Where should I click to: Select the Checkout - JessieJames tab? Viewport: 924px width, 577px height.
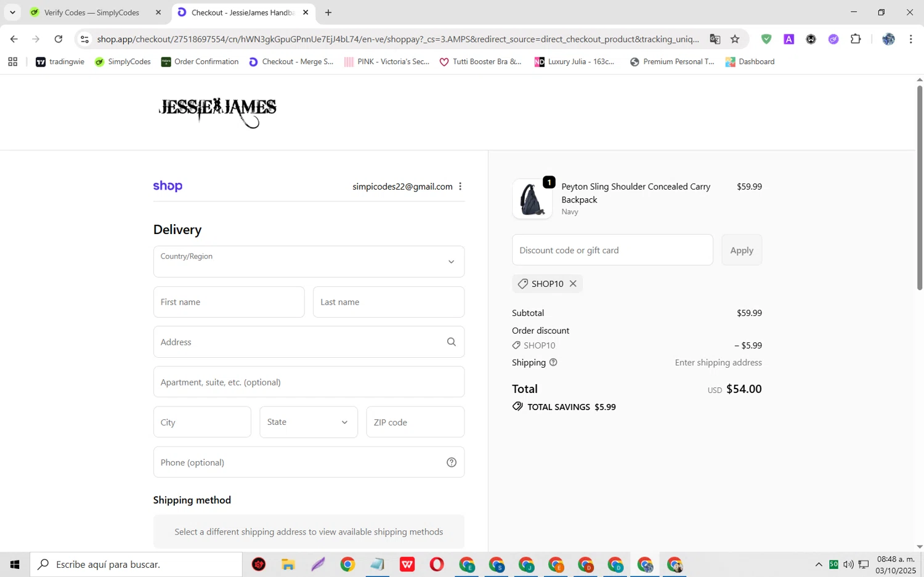click(x=243, y=12)
